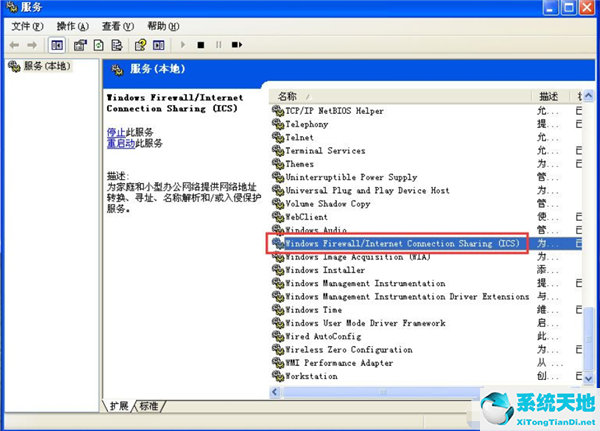
Task: Click the Export List toolbar icon
Action: [117, 45]
